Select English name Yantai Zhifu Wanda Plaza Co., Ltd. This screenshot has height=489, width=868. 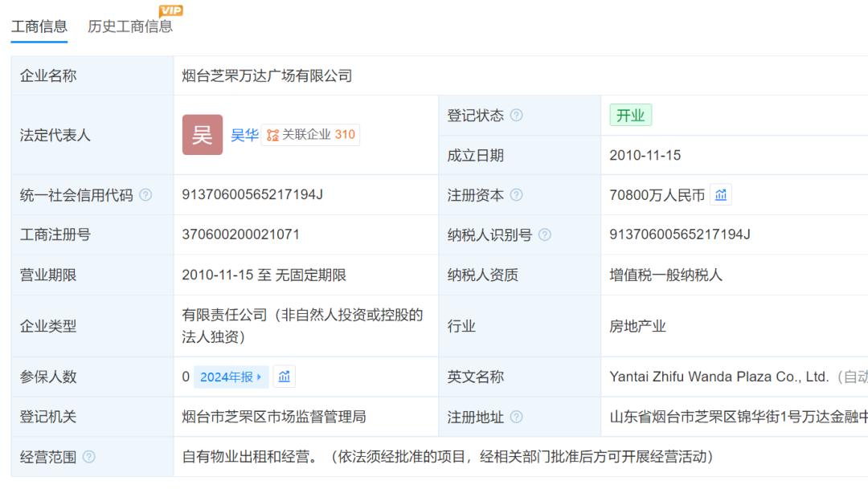coord(719,377)
